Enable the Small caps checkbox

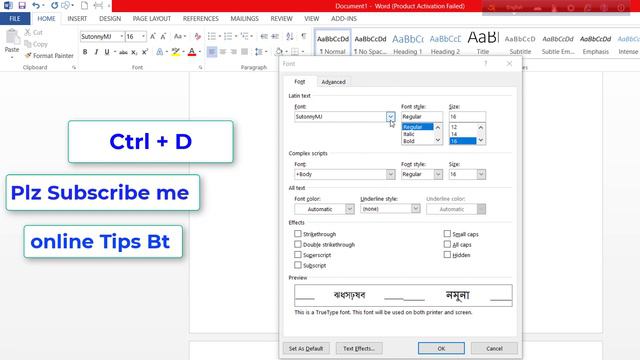447,234
